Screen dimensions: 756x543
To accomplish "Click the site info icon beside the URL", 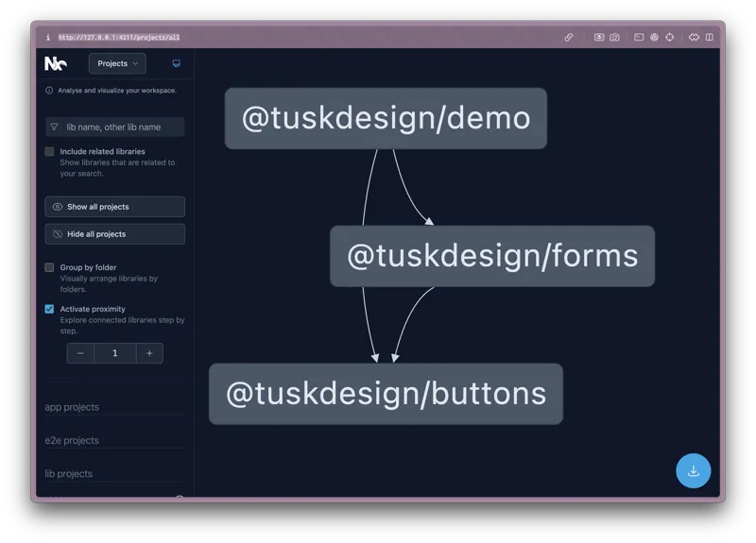I will 48,38.
